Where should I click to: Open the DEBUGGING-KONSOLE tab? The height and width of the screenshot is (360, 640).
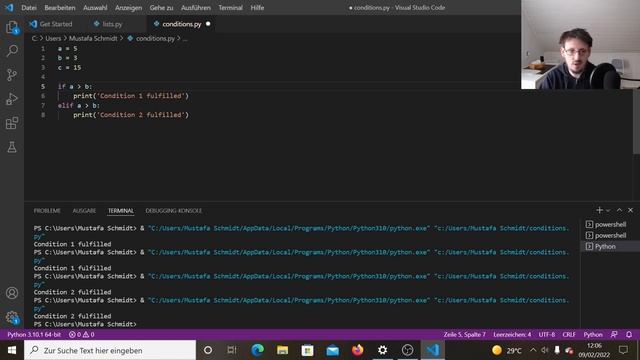173,211
